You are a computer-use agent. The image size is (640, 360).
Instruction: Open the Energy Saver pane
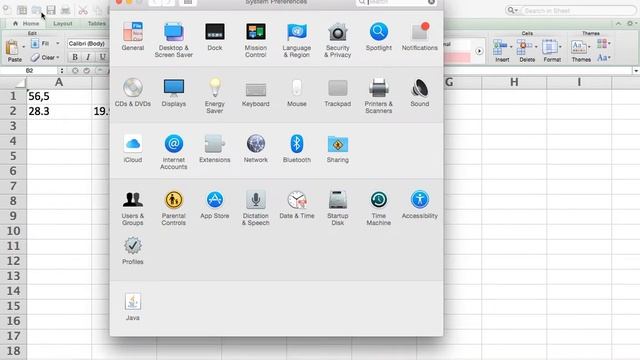pos(215,96)
